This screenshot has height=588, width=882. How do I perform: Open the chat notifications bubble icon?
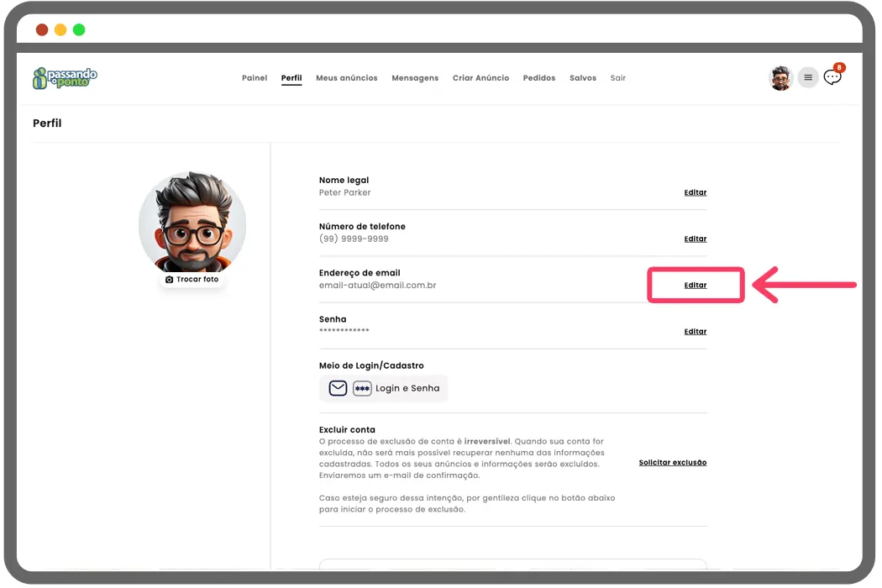pyautogui.click(x=832, y=77)
